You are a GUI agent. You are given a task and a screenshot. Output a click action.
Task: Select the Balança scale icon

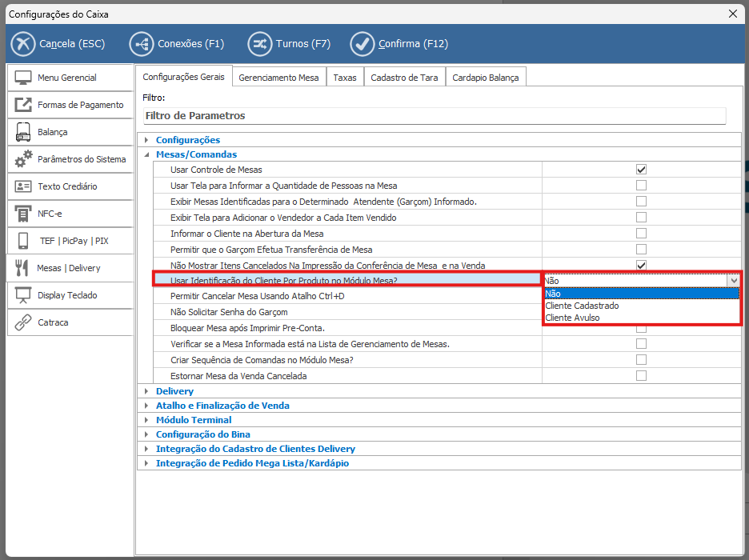pos(24,132)
